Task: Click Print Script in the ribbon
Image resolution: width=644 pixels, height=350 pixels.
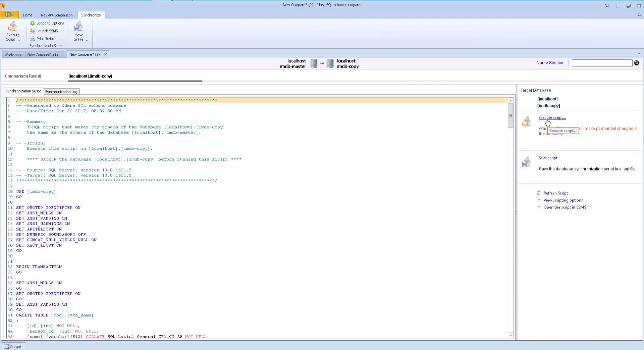Action: pos(42,39)
